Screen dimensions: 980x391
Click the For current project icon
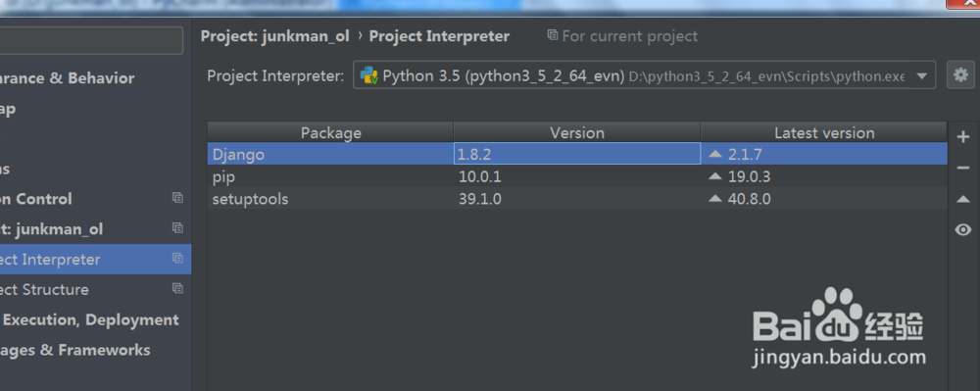coord(553,35)
